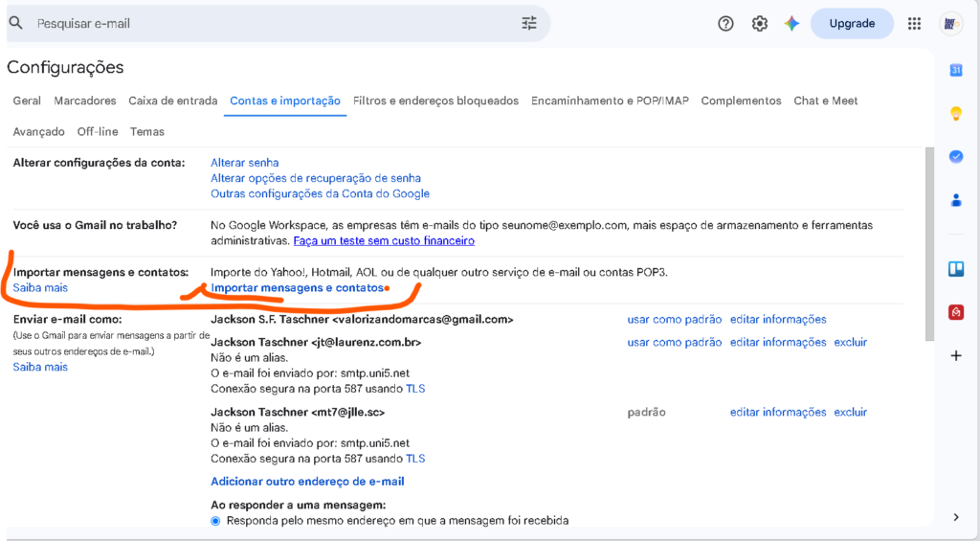Click editar informações for valorizandomarcas@gmail.com

(778, 319)
